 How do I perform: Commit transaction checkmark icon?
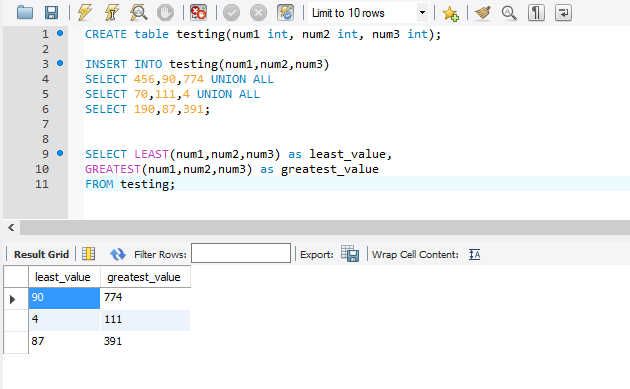pyautogui.click(x=231, y=13)
